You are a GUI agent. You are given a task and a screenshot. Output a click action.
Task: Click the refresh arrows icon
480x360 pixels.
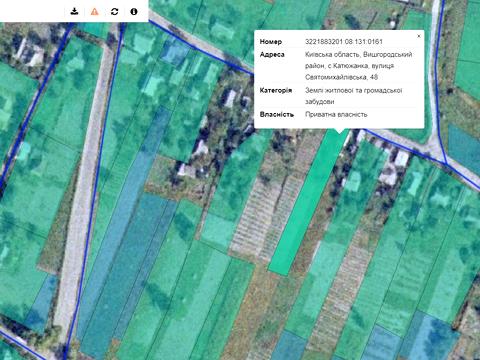pos(114,11)
